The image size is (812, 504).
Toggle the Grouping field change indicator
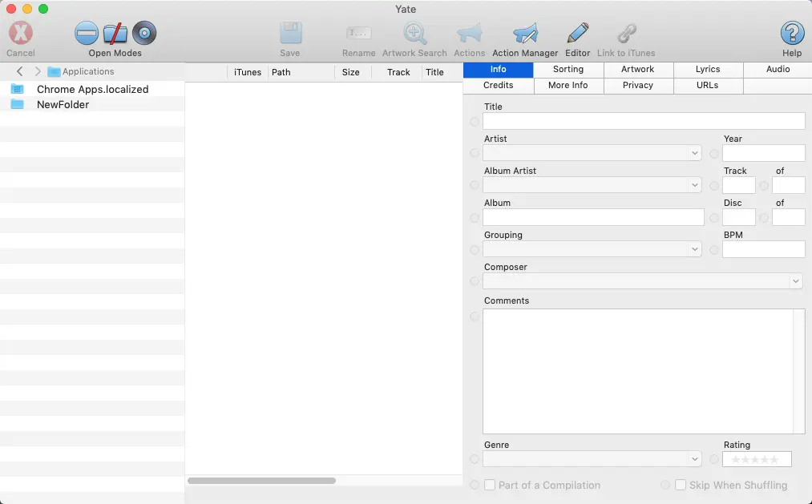[x=475, y=250]
